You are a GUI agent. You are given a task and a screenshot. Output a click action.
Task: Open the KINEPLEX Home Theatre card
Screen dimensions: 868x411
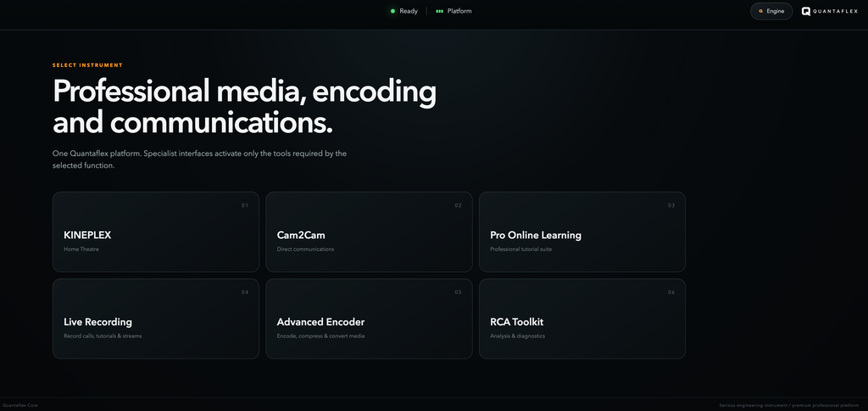click(156, 232)
